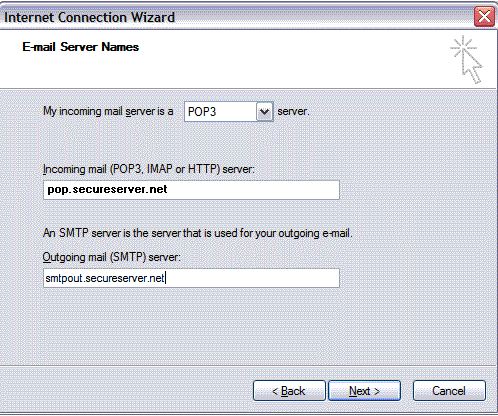Screen dimensions: 498x416
Task: Proceed with the Next button
Action: click(364, 391)
